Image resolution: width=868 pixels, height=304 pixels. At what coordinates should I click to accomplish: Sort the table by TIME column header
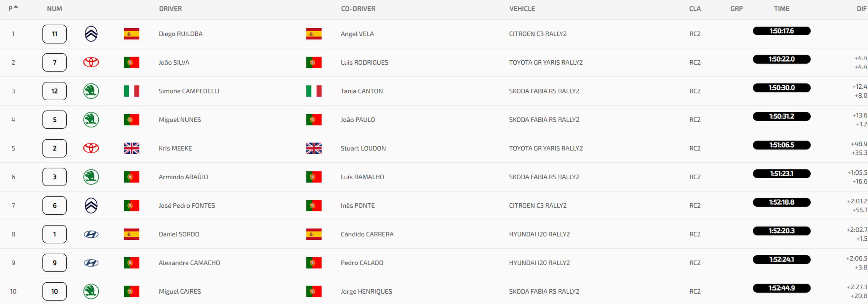(x=781, y=9)
